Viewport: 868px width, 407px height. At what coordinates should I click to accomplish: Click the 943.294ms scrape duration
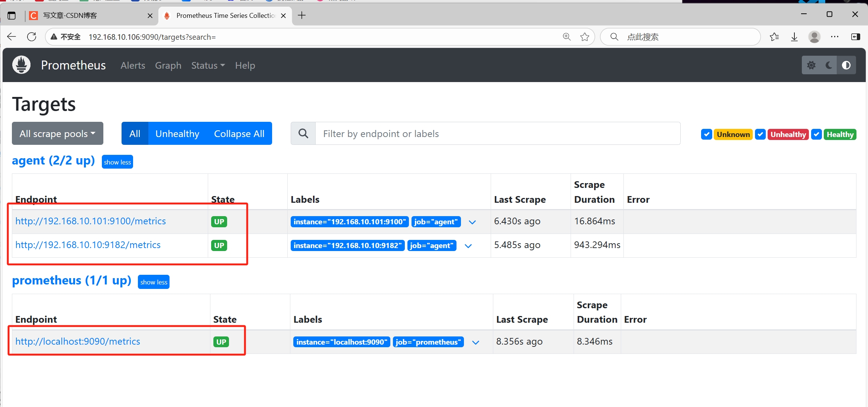(597, 245)
